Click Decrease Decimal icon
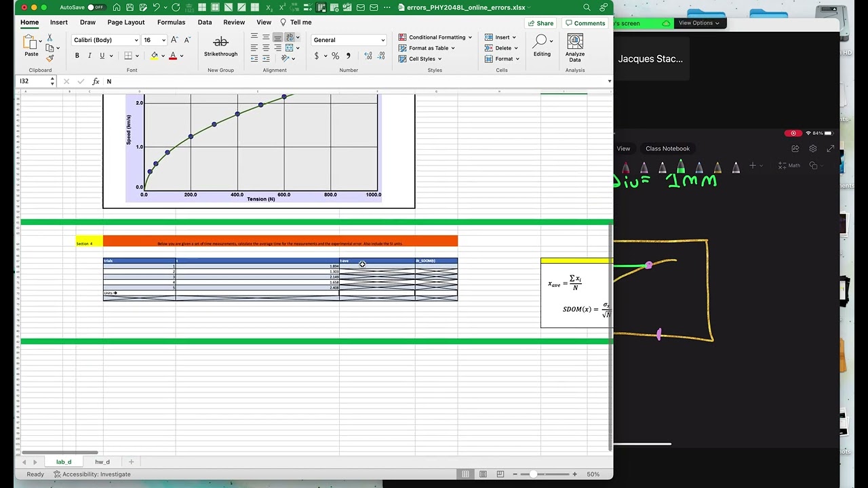The image size is (868, 488). coord(380,56)
